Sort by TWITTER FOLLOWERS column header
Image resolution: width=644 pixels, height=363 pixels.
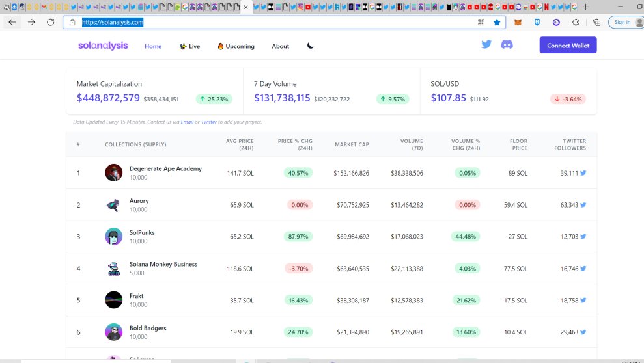(x=570, y=144)
